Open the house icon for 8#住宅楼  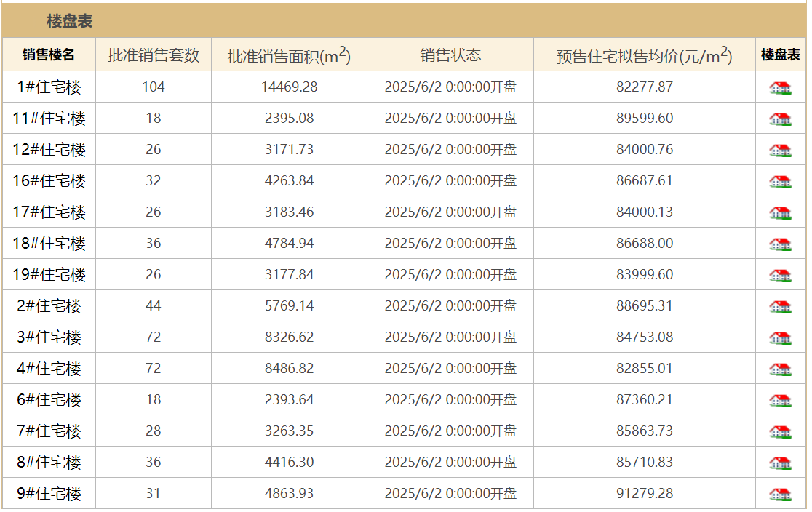pos(780,463)
